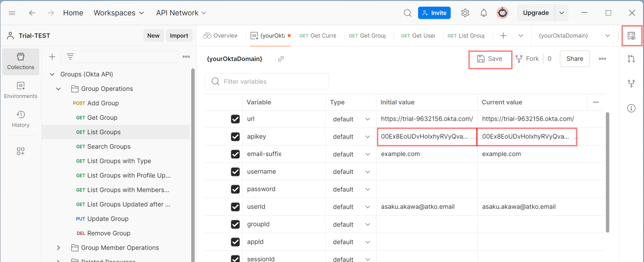Select the List Groups request
644x262 pixels.
[x=104, y=132]
